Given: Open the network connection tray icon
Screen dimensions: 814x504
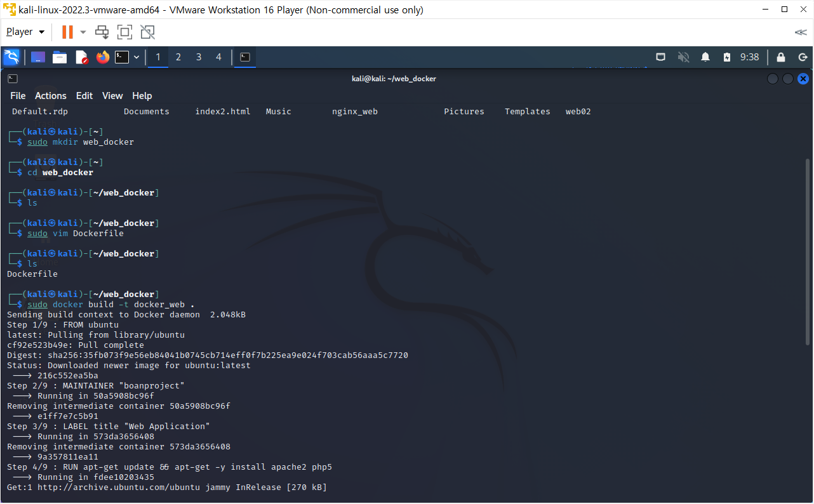Looking at the screenshot, I should point(661,57).
